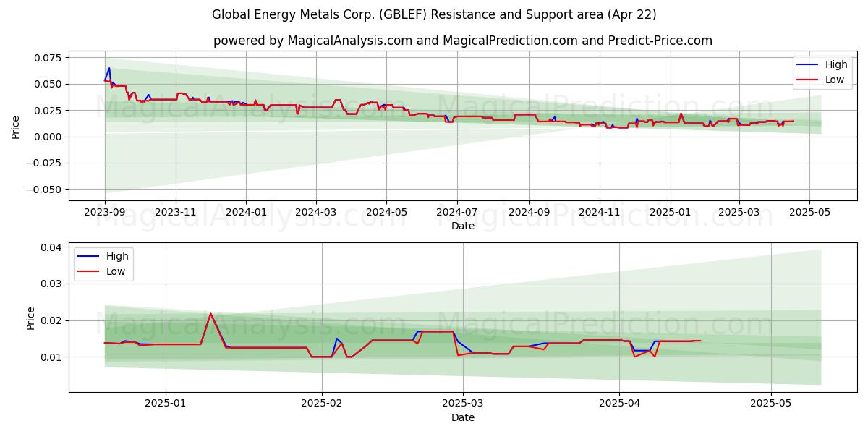Click the bottom chart 'Price' axis label
Screen dimensions: 868x434
point(30,318)
